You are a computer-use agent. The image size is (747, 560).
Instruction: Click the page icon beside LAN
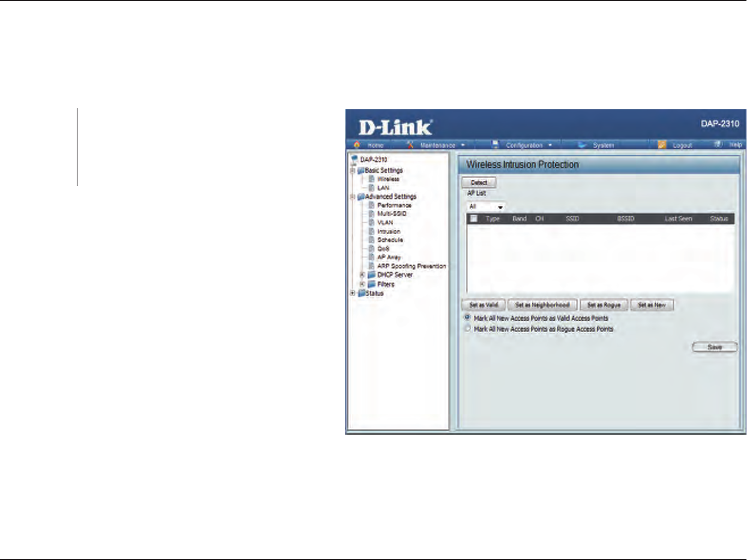pyautogui.click(x=371, y=188)
